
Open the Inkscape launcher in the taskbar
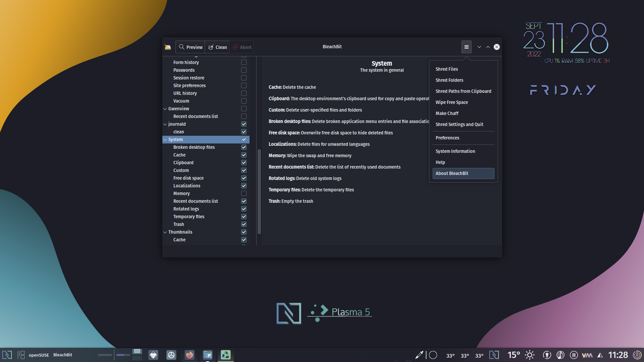point(153,355)
